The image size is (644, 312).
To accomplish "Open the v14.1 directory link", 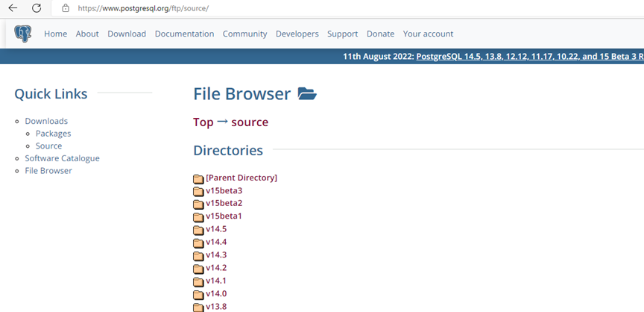I will click(x=216, y=281).
